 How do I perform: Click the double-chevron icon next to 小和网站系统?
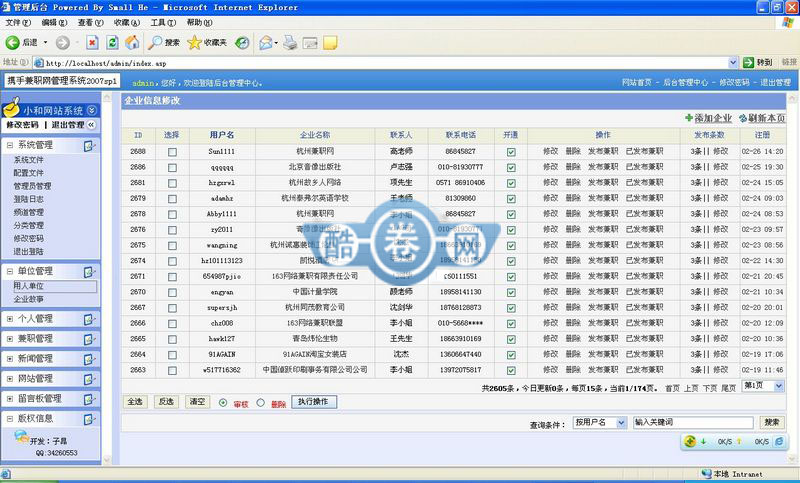[92, 110]
